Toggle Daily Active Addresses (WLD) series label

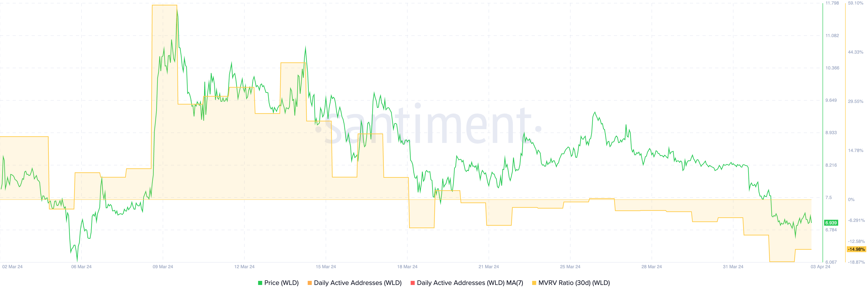pyautogui.click(x=358, y=283)
